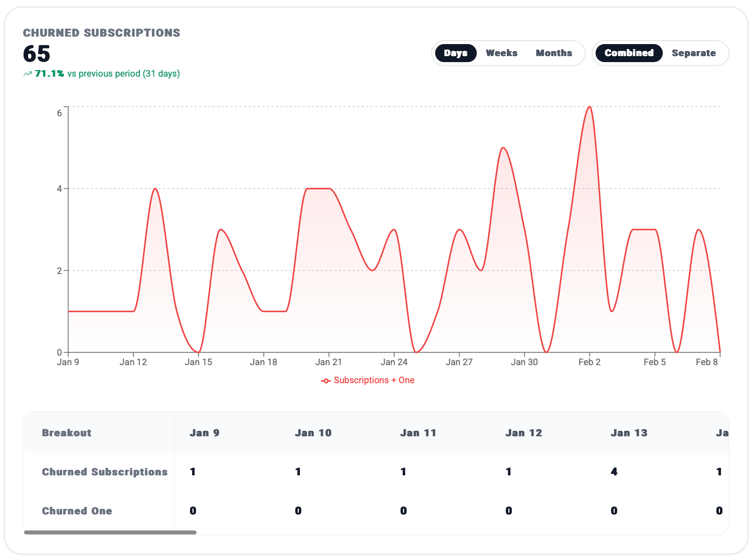The image size is (752, 560).
Task: Toggle the Subscriptions + One legend marker
Action: [x=326, y=381]
